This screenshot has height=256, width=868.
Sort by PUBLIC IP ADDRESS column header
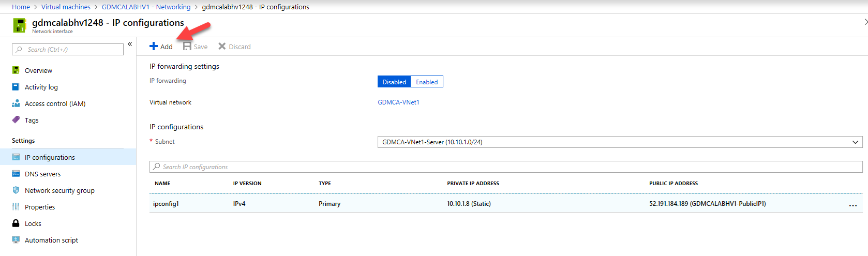[x=674, y=183]
